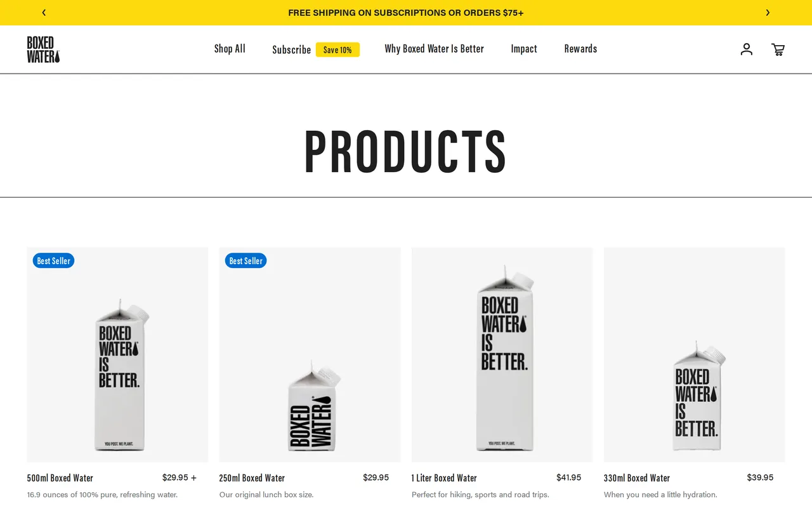Go to the Impact page

[524, 49]
